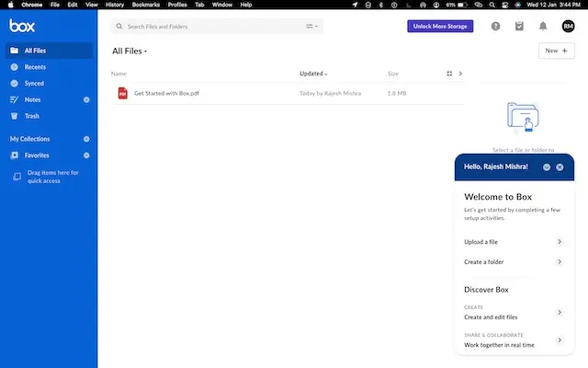
Task: Minimize the Hello Rajesh Mishra panel
Action: click(x=547, y=167)
